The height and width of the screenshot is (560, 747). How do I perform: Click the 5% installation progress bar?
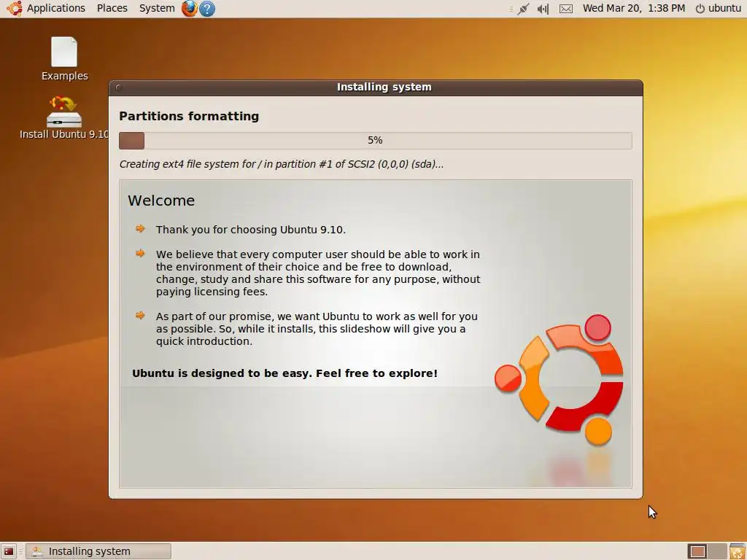coord(376,141)
